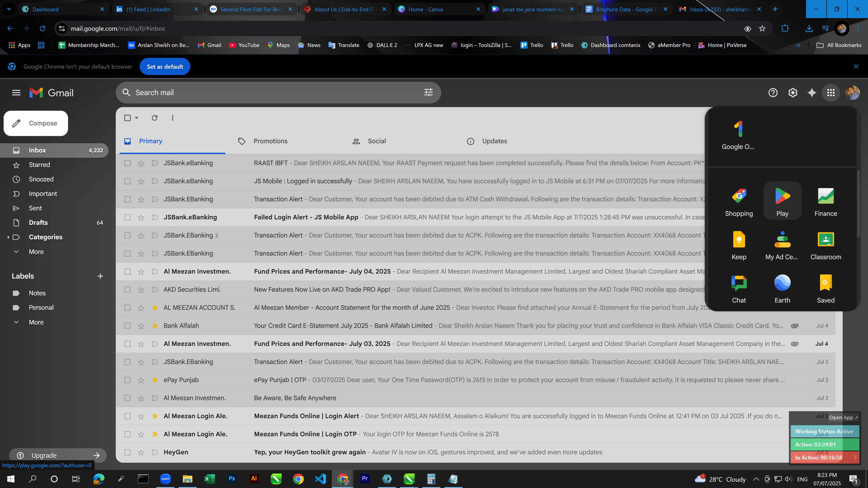Open Chrome downloads icon
868x488 pixels.
point(809,29)
